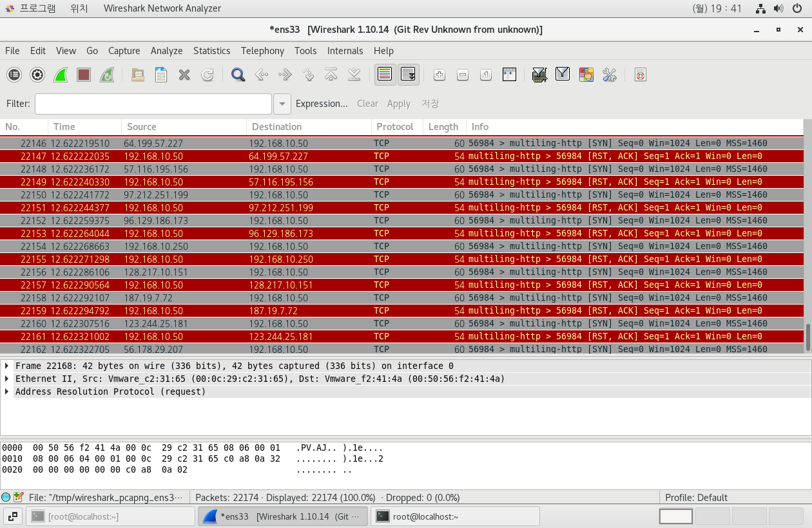Stop the running capture
The width and height of the screenshot is (812, 528).
(x=84, y=75)
